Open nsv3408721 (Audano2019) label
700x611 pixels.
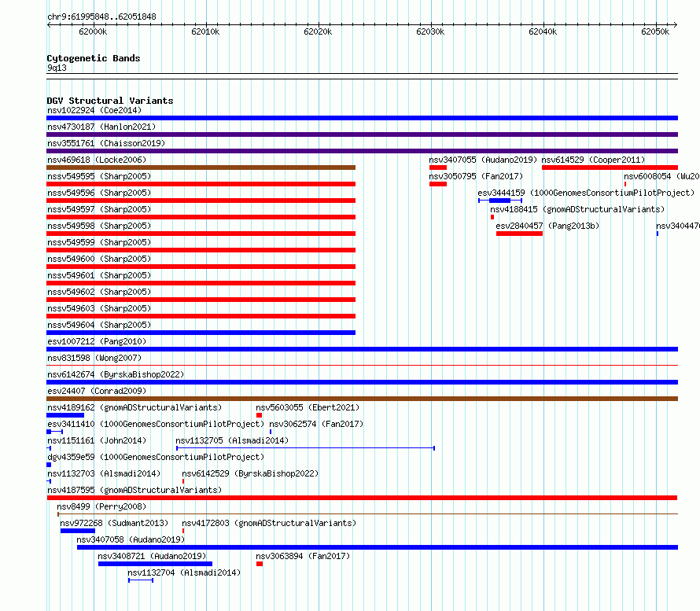152,556
